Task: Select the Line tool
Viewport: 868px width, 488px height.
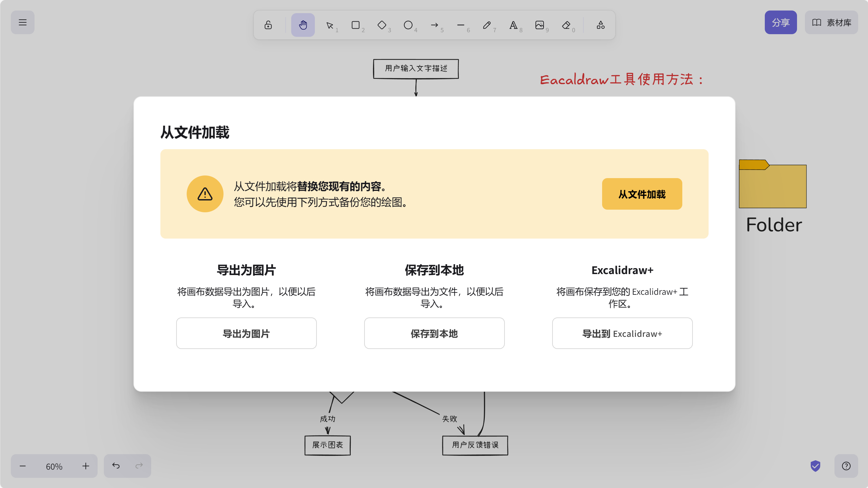Action: pos(461,25)
